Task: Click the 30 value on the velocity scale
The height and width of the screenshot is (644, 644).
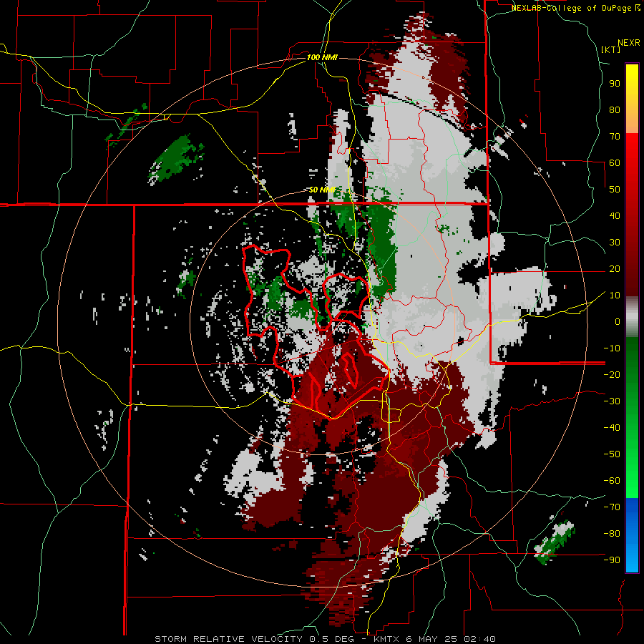Action: pos(615,243)
